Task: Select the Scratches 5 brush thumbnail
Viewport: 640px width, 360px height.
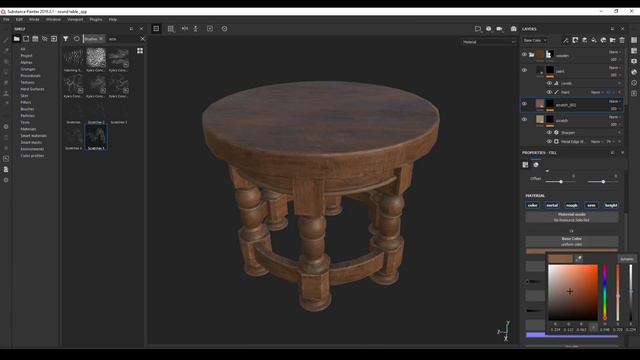Action: point(96,137)
